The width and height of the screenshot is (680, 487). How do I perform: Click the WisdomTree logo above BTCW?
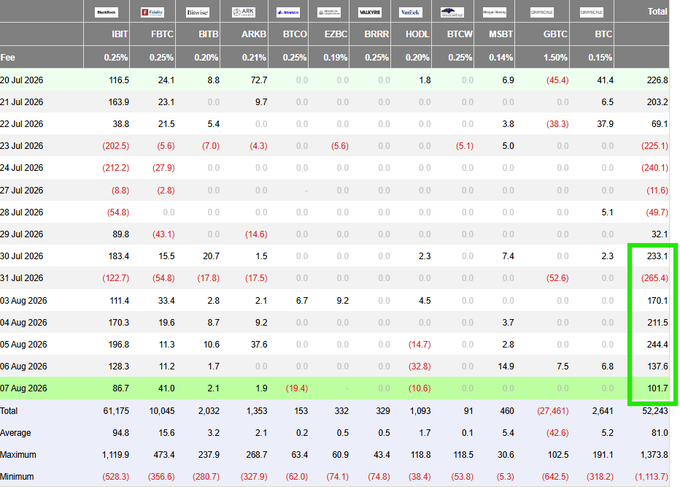(452, 12)
